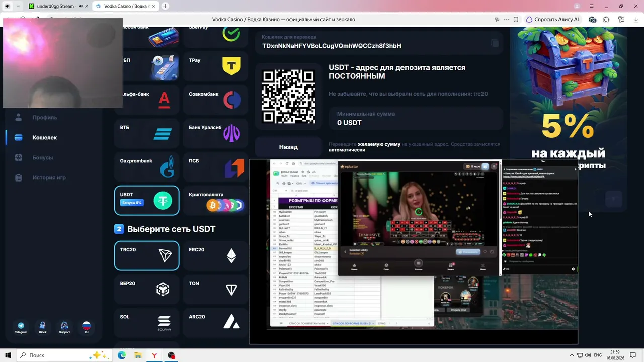Open the browser profile avatar
644x362 pixels.
coord(577,6)
